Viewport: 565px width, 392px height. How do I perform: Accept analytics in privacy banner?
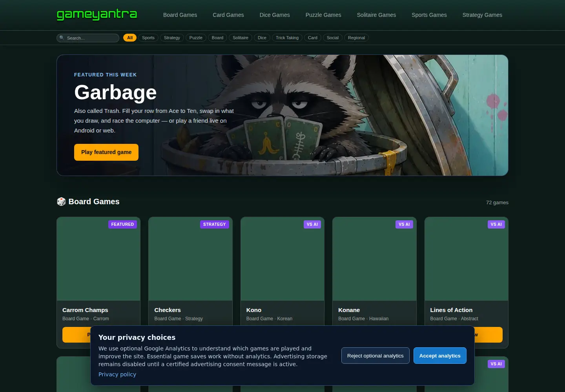tap(440, 356)
